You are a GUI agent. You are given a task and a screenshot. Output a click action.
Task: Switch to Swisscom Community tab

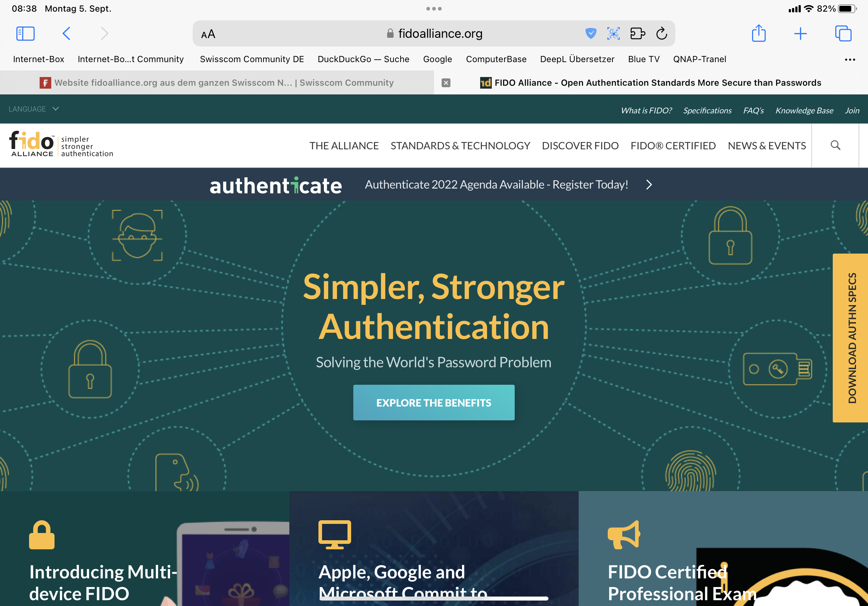223,83
